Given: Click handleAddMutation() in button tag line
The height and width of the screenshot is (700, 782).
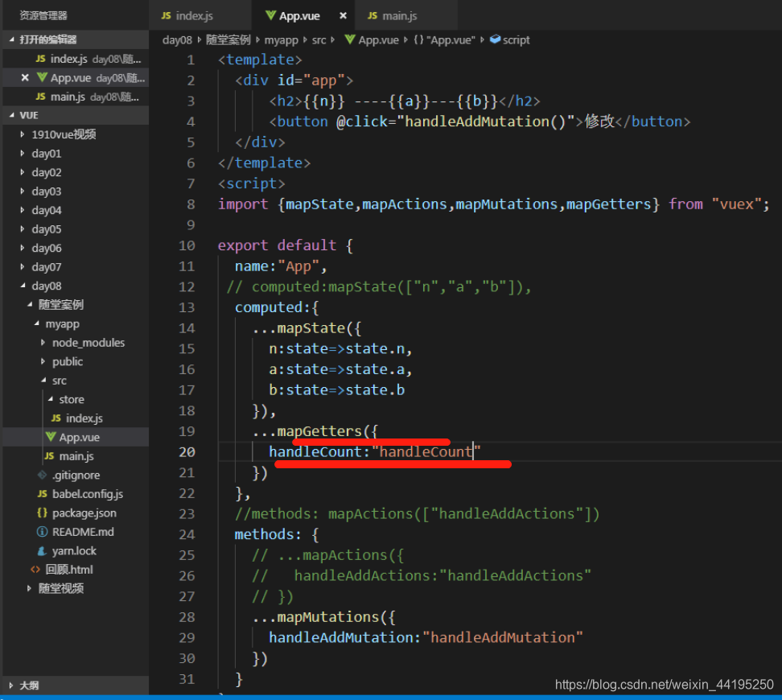Looking at the screenshot, I should (485, 121).
